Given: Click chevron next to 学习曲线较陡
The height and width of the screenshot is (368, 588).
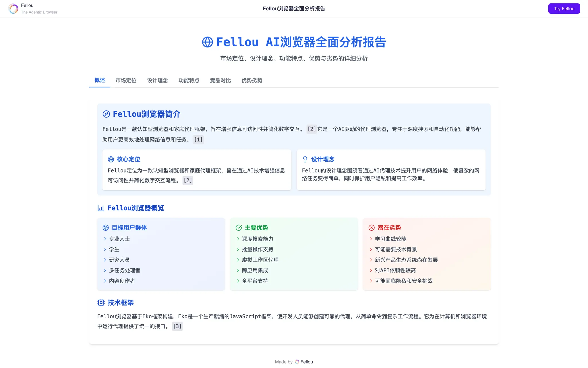Looking at the screenshot, I should [371, 239].
